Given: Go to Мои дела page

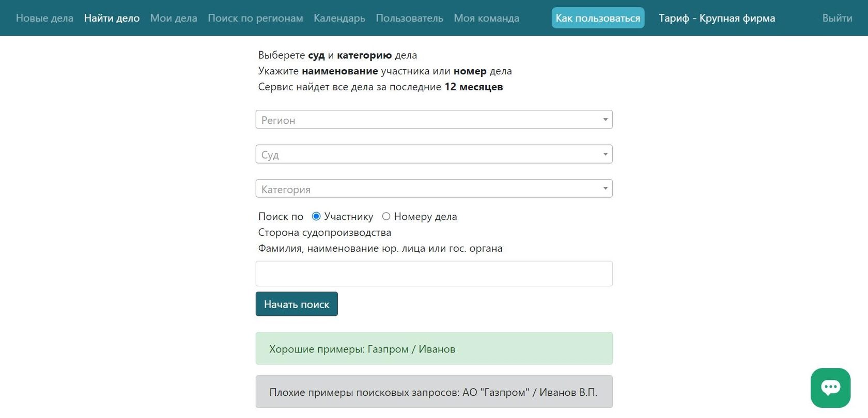Looking at the screenshot, I should coord(174,18).
